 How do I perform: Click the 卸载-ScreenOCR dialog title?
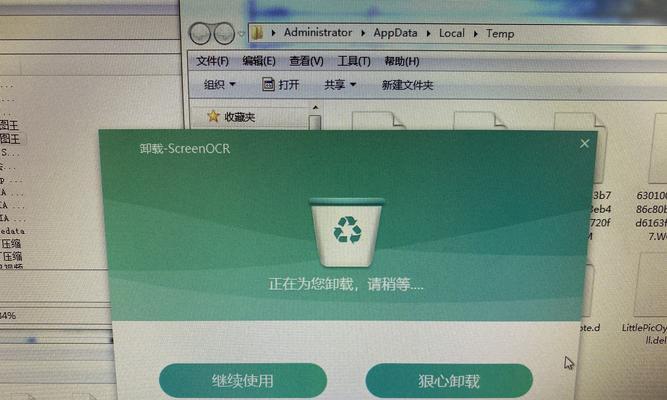185,149
